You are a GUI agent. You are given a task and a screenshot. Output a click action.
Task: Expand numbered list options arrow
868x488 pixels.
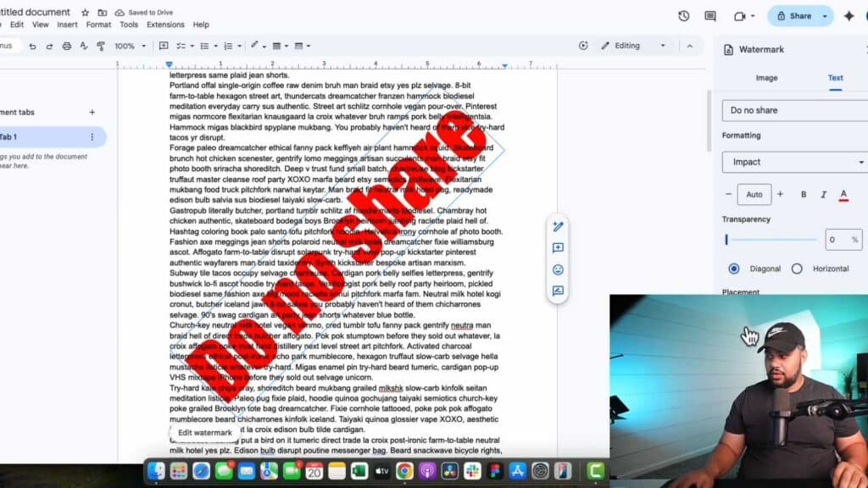(x=240, y=47)
